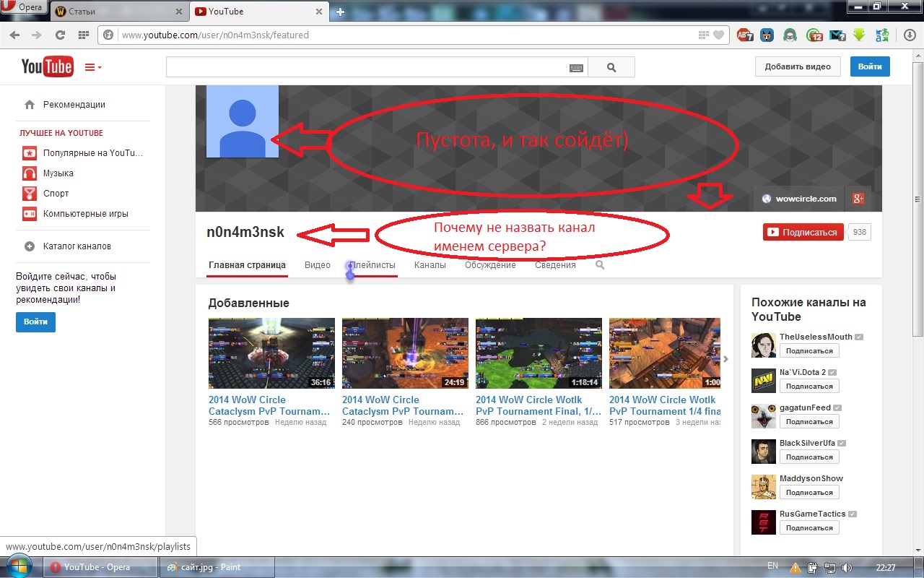Click the 938 subscriber count
Screen dimensions: 924x578
click(859, 232)
